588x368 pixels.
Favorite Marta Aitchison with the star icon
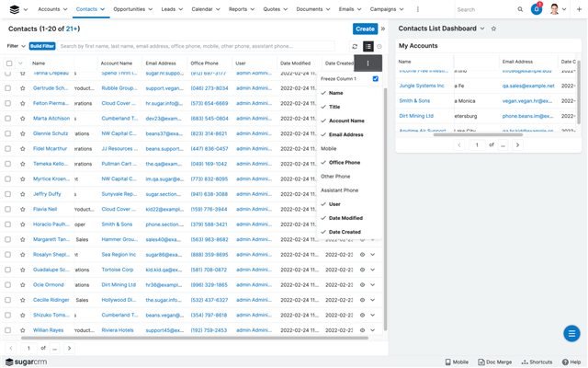point(23,119)
